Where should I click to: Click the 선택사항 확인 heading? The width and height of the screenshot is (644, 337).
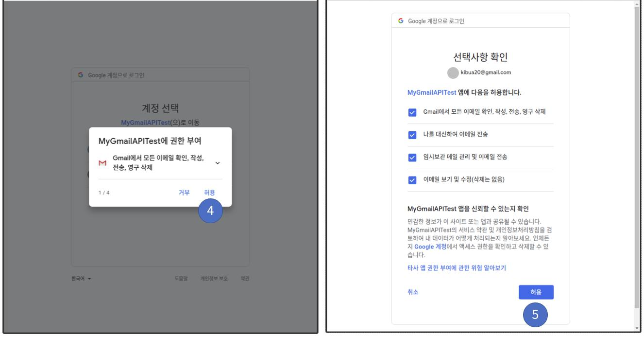click(480, 57)
